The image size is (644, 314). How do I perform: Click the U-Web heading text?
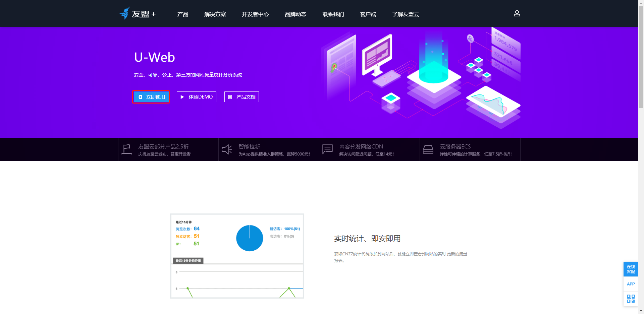point(154,57)
